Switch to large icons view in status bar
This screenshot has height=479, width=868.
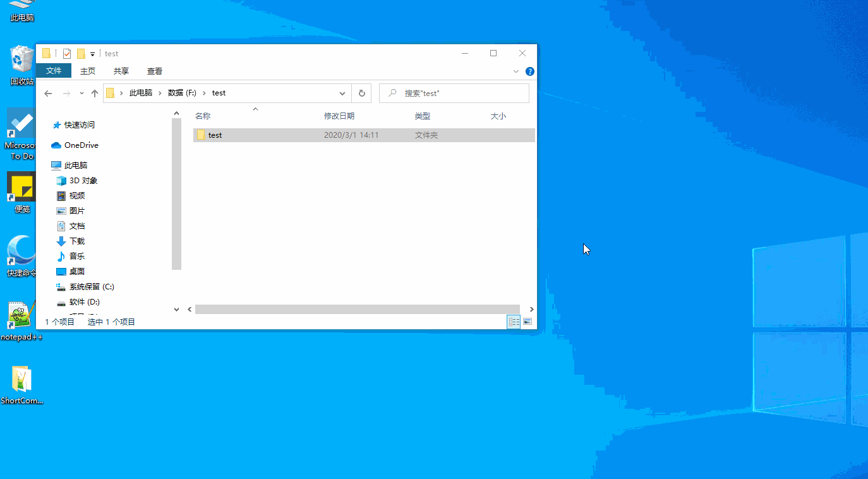pyautogui.click(x=527, y=322)
